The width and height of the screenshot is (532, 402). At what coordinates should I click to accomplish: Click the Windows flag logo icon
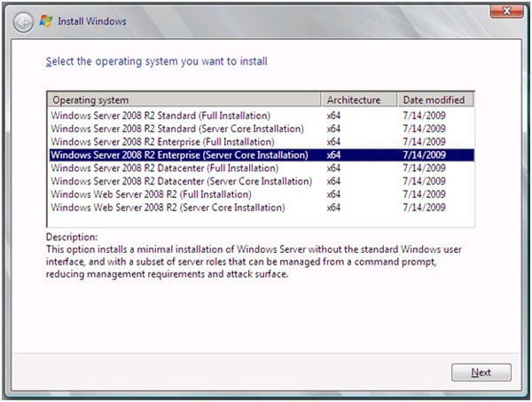click(x=46, y=21)
